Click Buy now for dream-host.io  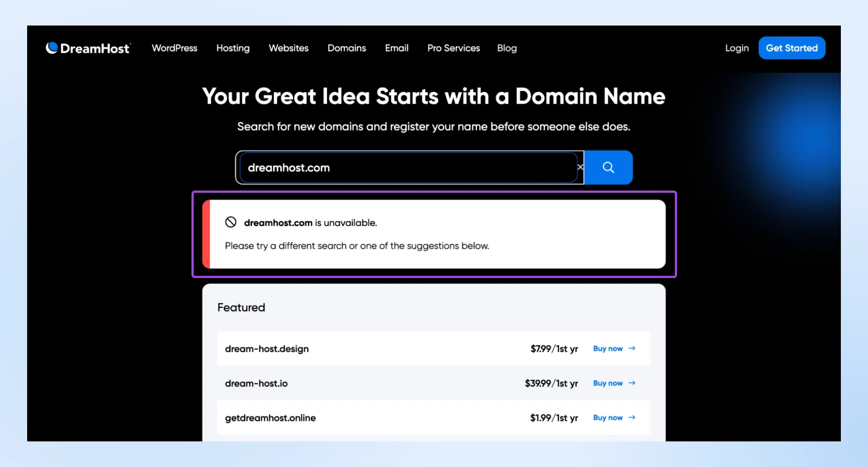(x=608, y=383)
